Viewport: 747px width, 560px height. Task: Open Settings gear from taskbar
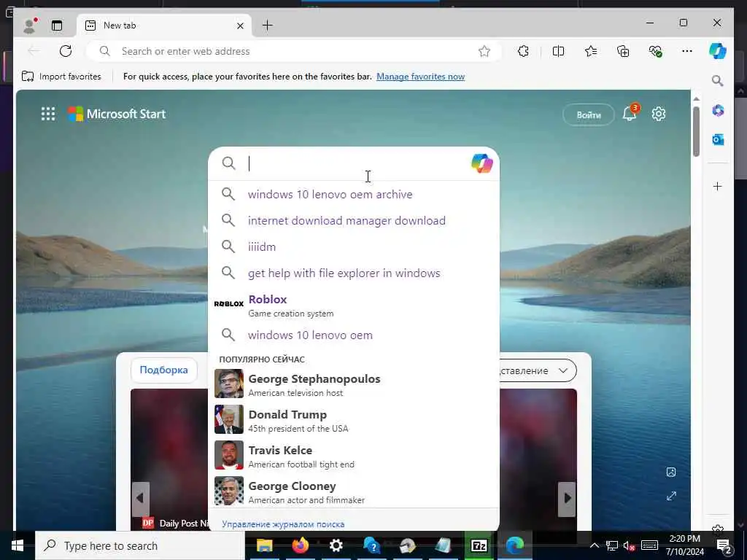336,545
